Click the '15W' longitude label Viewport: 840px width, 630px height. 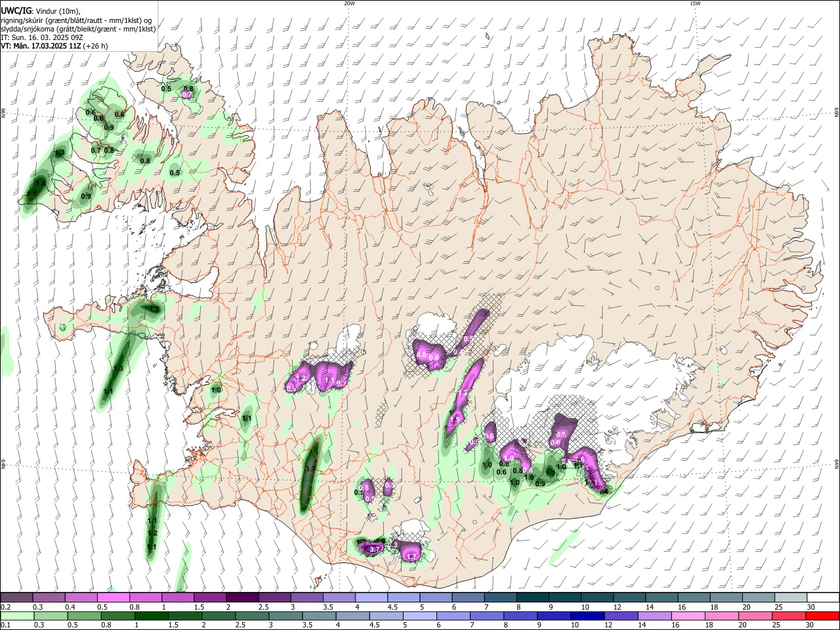[695, 3]
